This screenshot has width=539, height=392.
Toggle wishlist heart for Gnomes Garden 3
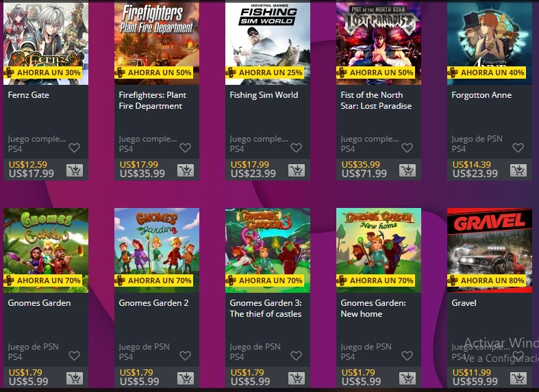point(296,356)
